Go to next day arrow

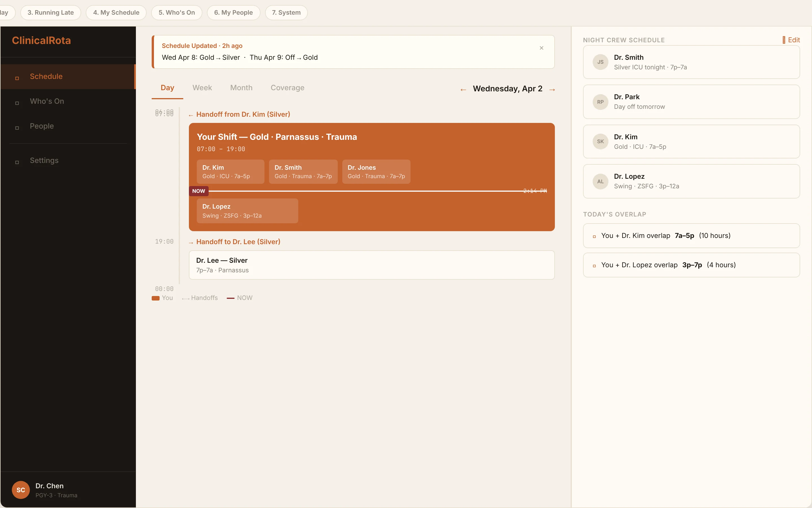(552, 90)
